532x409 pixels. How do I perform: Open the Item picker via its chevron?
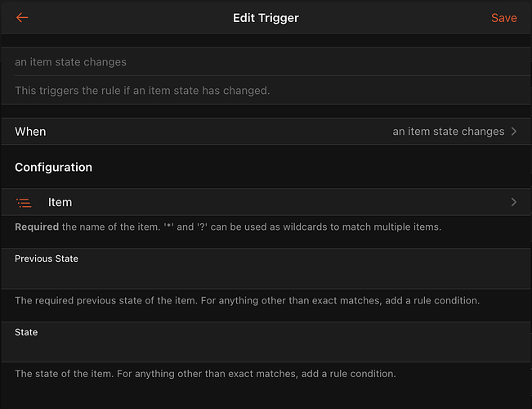click(x=514, y=202)
